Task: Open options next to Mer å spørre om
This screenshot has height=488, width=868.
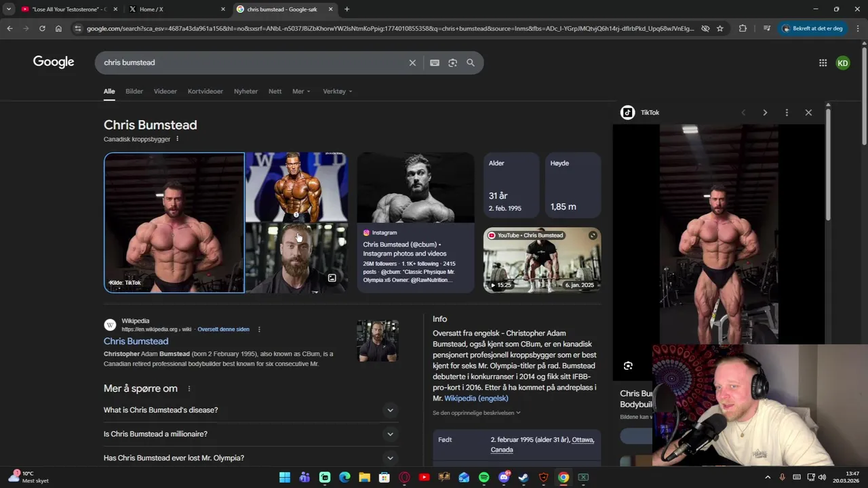Action: click(x=189, y=389)
